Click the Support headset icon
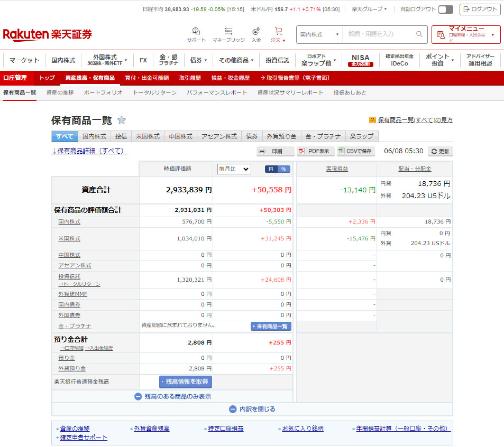 196,31
